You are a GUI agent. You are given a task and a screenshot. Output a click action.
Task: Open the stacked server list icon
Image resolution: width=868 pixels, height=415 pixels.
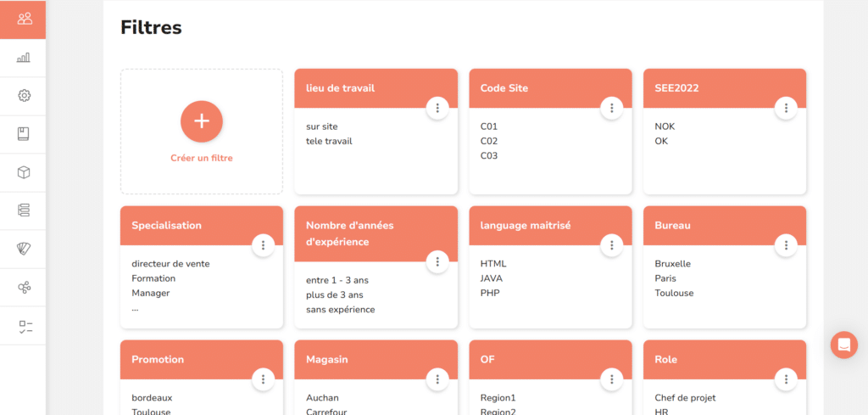[x=24, y=210]
